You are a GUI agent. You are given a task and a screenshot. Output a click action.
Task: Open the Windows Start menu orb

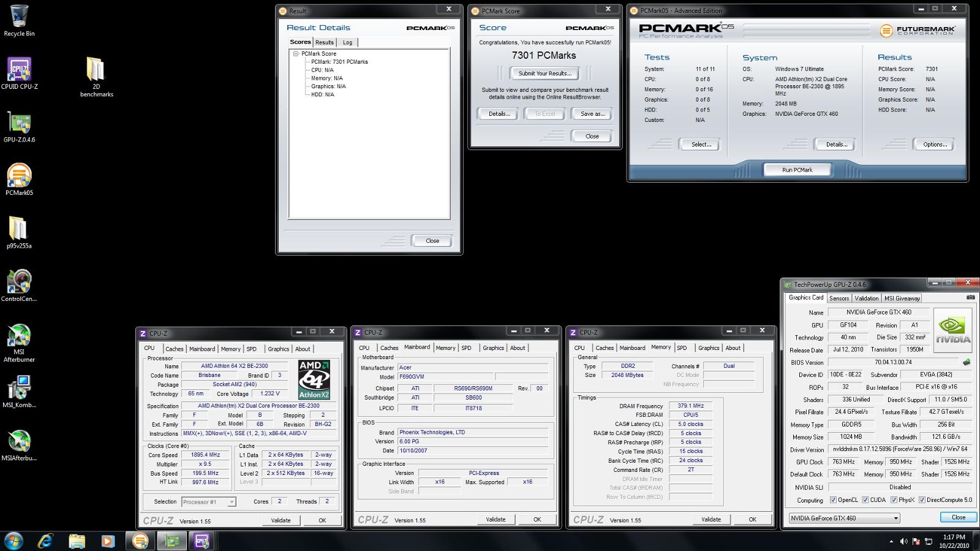(13, 541)
